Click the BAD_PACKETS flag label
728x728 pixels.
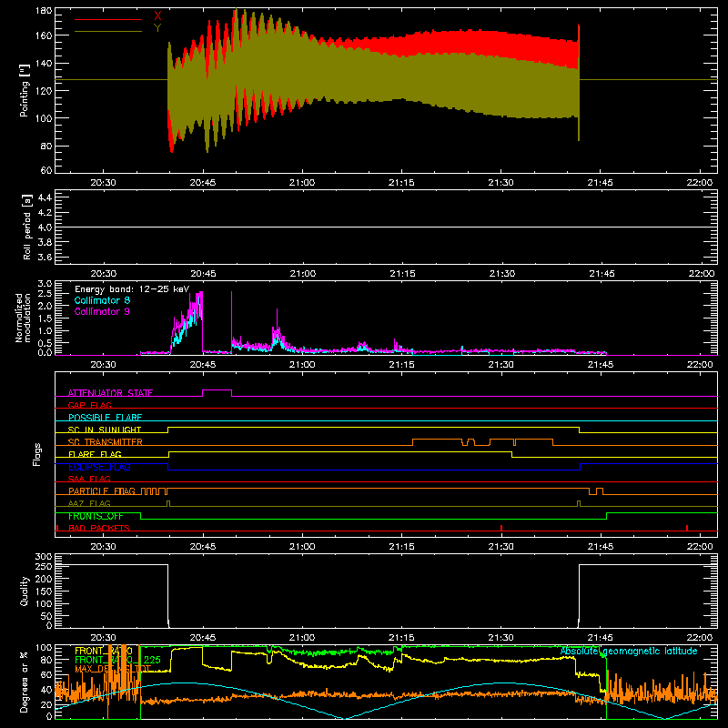tap(99, 528)
